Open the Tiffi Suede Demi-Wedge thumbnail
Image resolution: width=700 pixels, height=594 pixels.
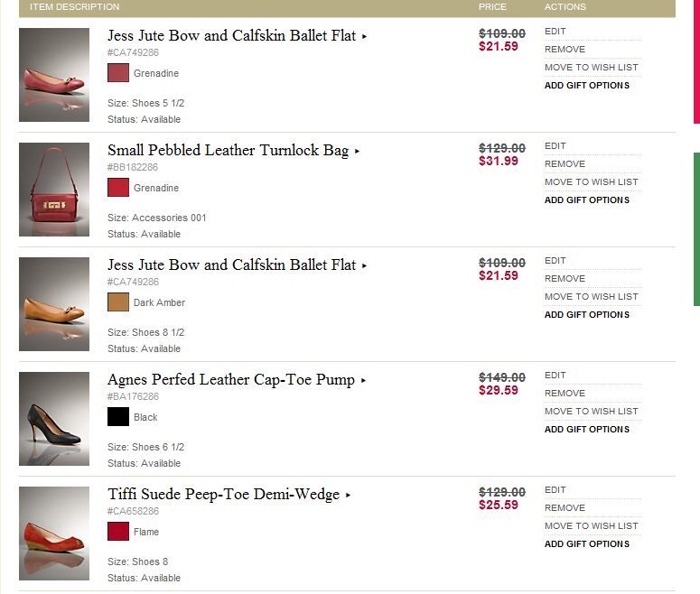click(54, 534)
